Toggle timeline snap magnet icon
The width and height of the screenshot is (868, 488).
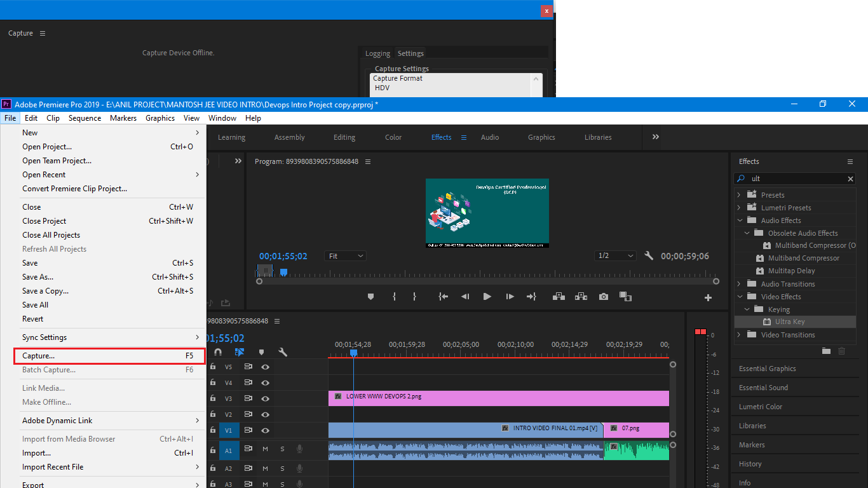(x=218, y=352)
